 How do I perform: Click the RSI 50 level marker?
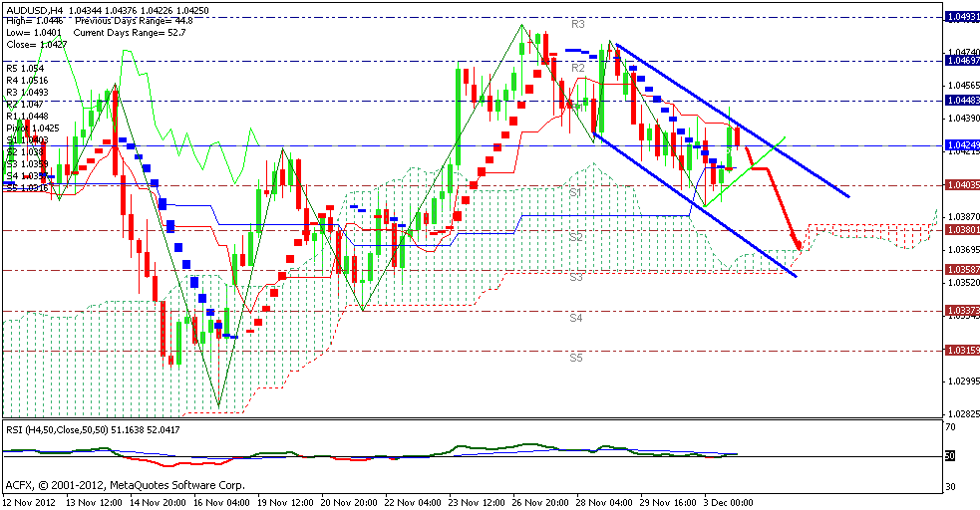(x=951, y=456)
